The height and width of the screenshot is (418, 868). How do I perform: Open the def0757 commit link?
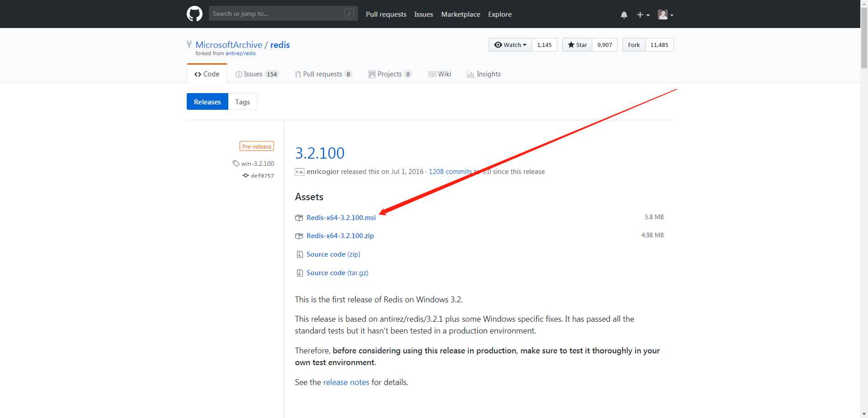click(262, 176)
